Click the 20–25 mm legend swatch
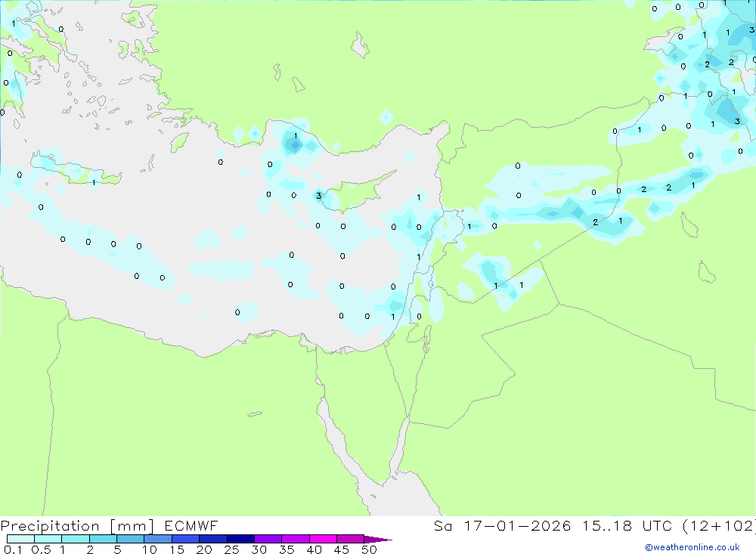Image resolution: width=756 pixels, height=554 pixels. 213,539
